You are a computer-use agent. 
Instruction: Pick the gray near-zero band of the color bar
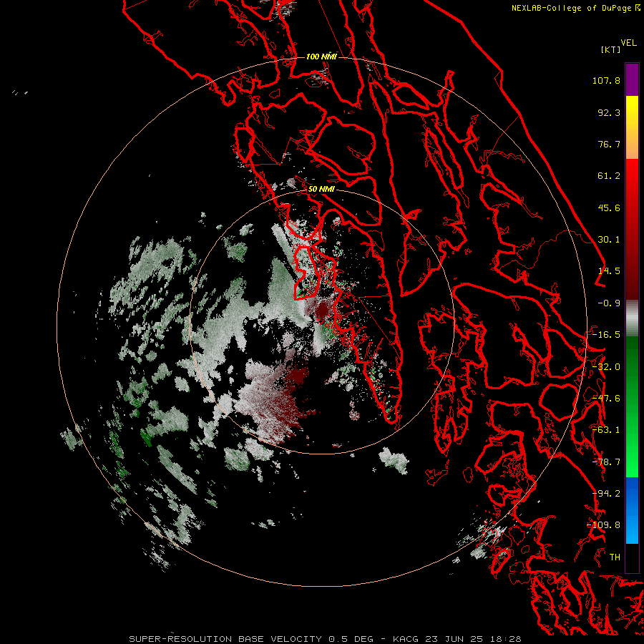[632, 318]
